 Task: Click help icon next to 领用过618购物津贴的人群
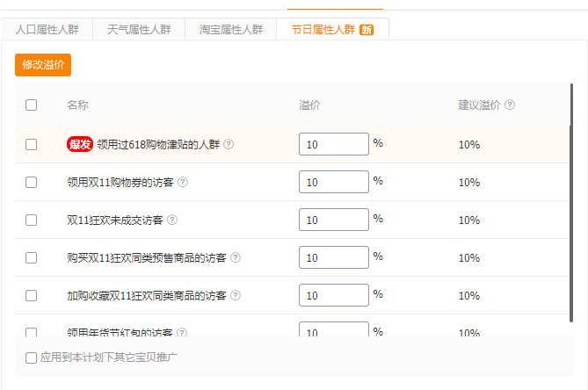pyautogui.click(x=229, y=145)
